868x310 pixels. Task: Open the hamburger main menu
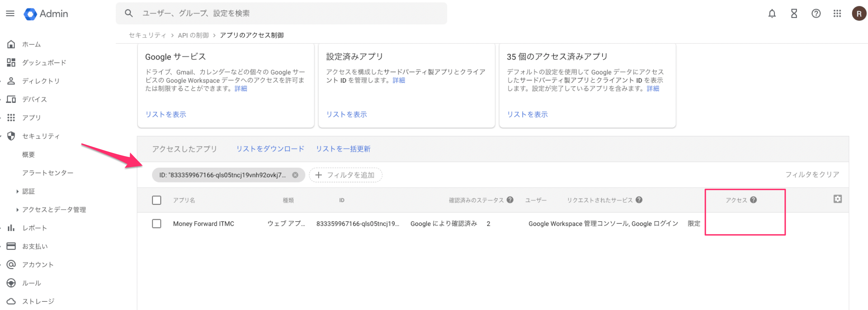(10, 14)
